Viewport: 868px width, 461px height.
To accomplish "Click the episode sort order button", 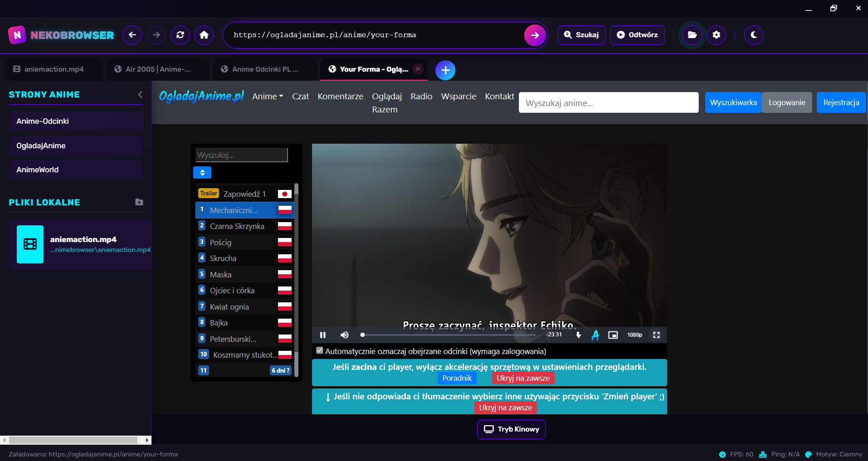I will coord(202,173).
